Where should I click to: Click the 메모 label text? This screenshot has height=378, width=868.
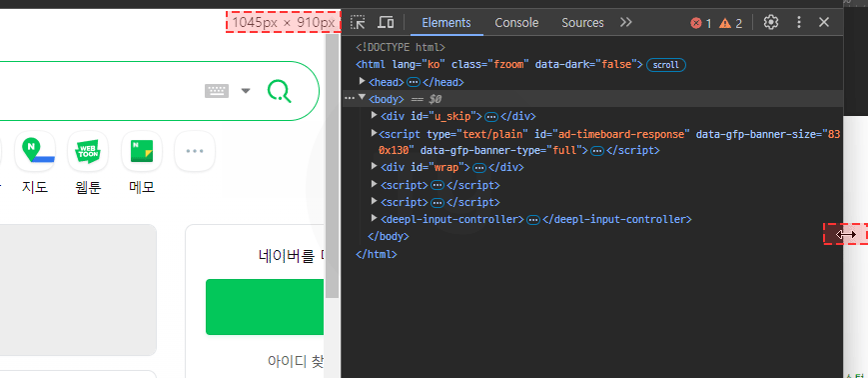pos(142,187)
